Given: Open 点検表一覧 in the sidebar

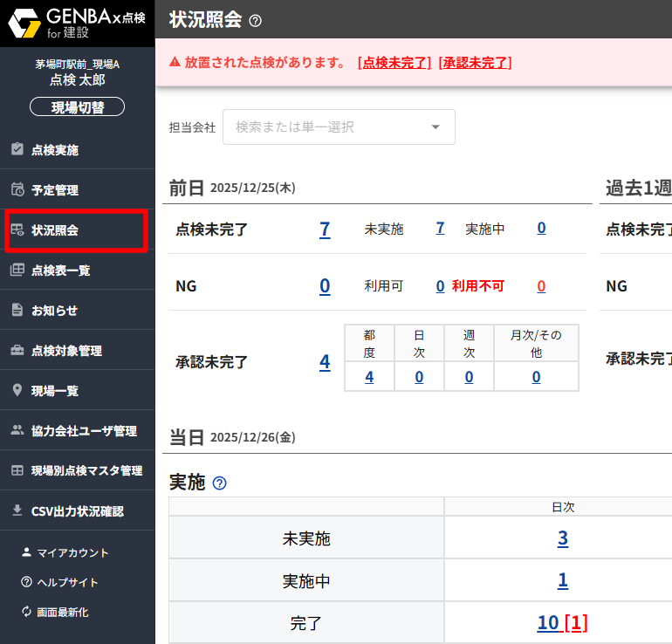Looking at the screenshot, I should click(x=60, y=271).
